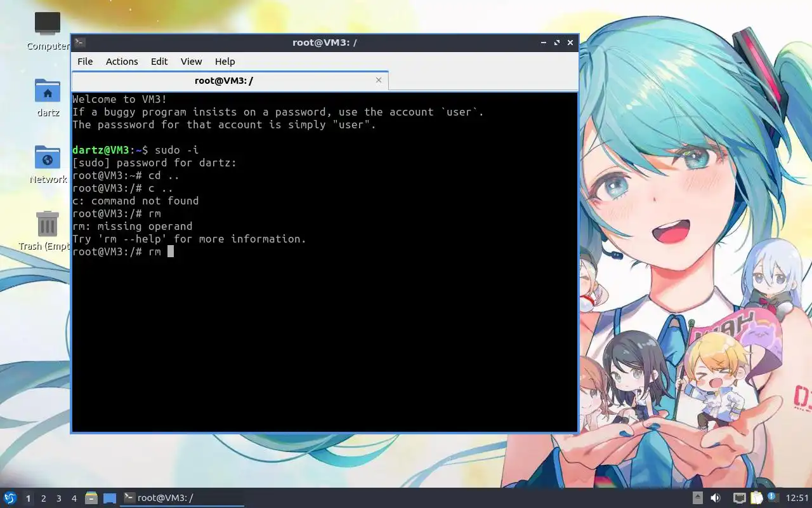Minimize the terminal window
Screen dimensions: 812x508
coord(544,43)
